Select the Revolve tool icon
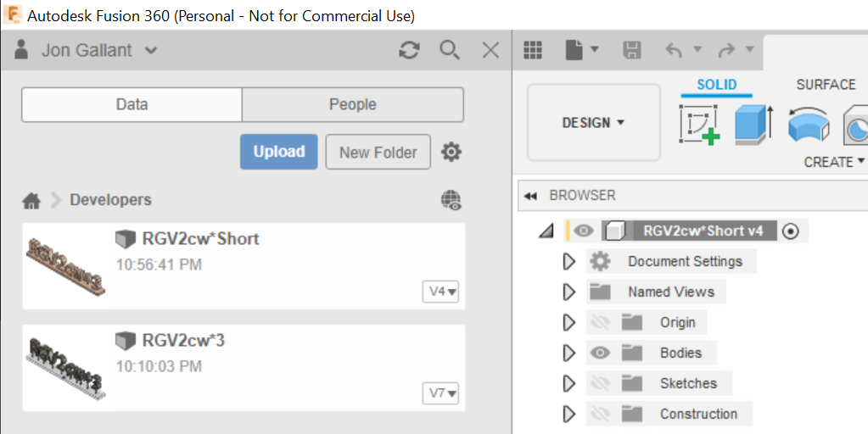The height and width of the screenshot is (434, 868). (808, 124)
